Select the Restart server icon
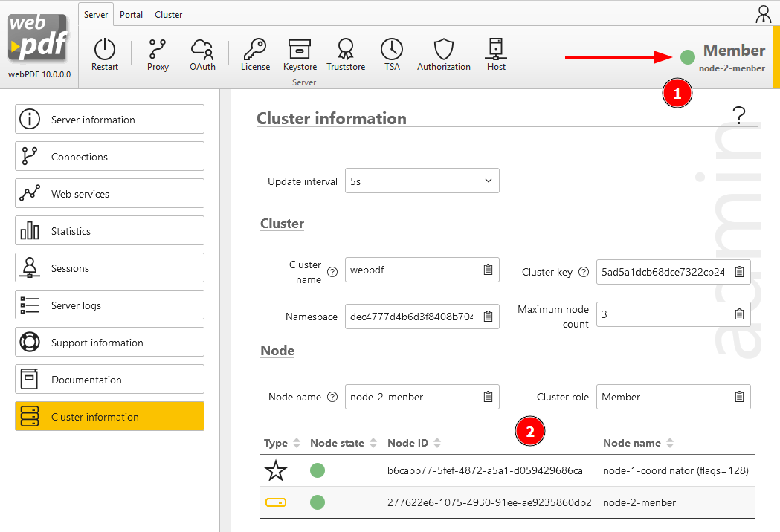Screen dimensions: 780x532 click(104, 53)
